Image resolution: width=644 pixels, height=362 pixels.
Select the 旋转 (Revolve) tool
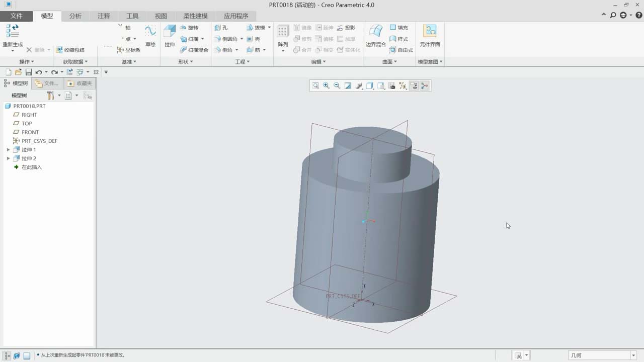[189, 28]
